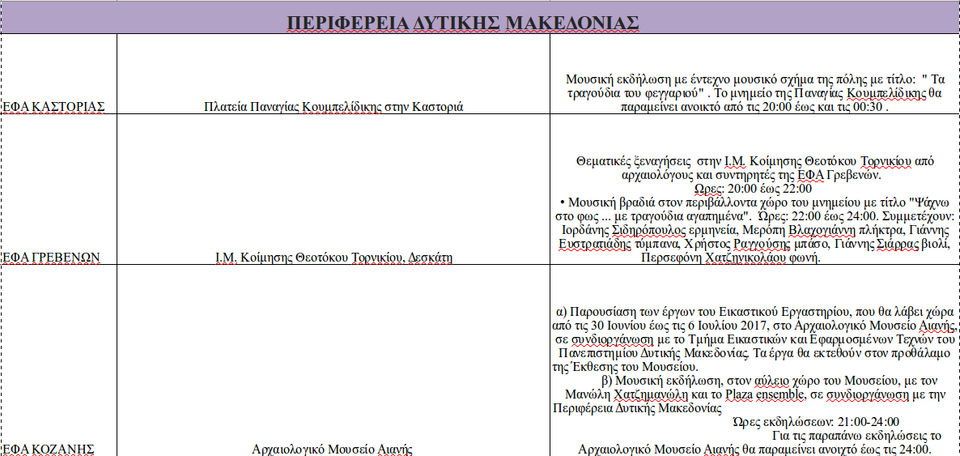Click the line "Για τις παραπάνω εκδηλώσεις το"
The image size is (960, 456).
pos(857,435)
